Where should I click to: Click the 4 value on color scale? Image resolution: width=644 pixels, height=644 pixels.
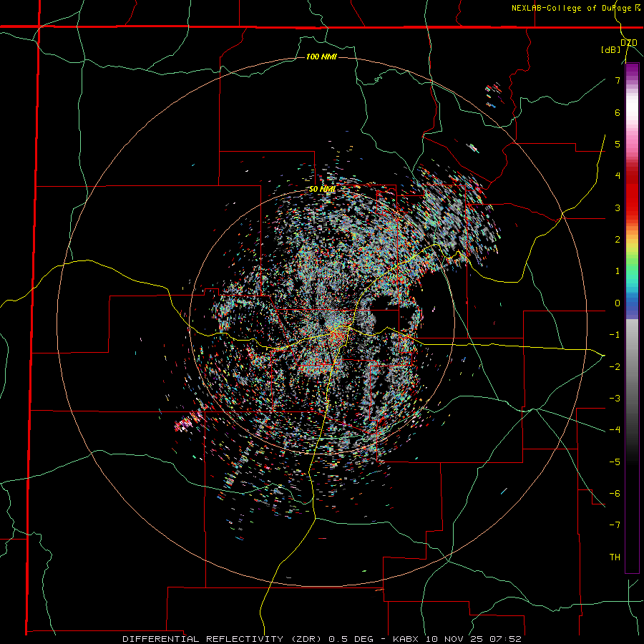pos(618,176)
